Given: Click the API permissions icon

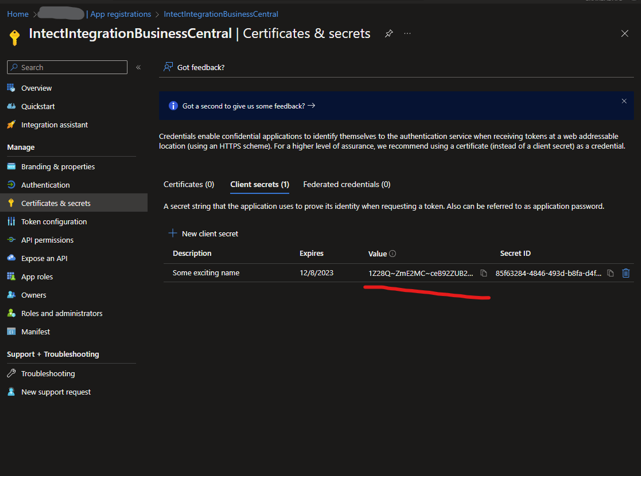Looking at the screenshot, I should click(11, 240).
